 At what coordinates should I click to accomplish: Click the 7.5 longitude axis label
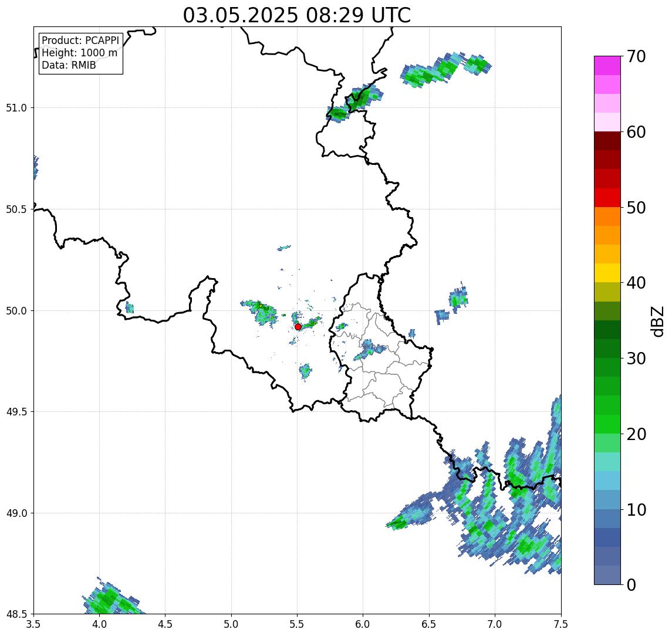[562, 624]
